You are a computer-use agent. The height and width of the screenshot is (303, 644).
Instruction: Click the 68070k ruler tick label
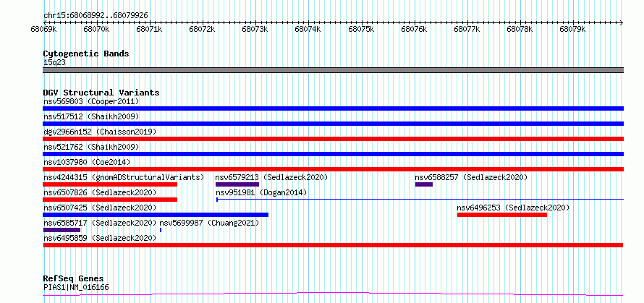point(96,30)
